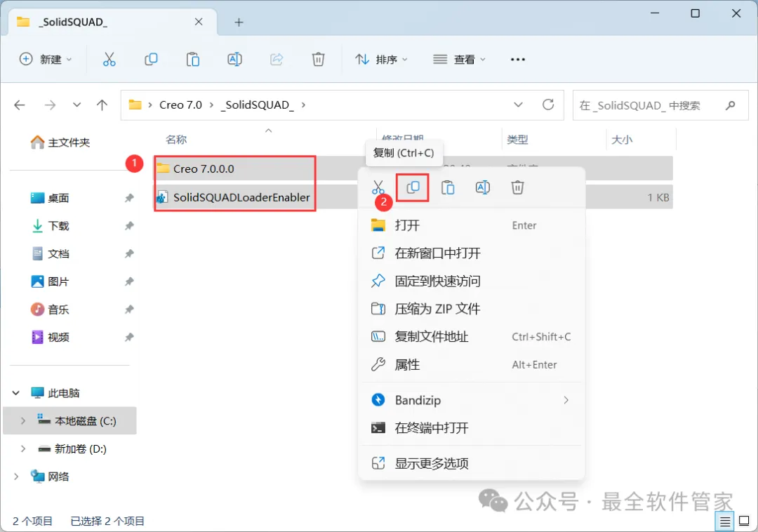Sort by the 名称 column header
The width and height of the screenshot is (758, 532).
tap(176, 140)
